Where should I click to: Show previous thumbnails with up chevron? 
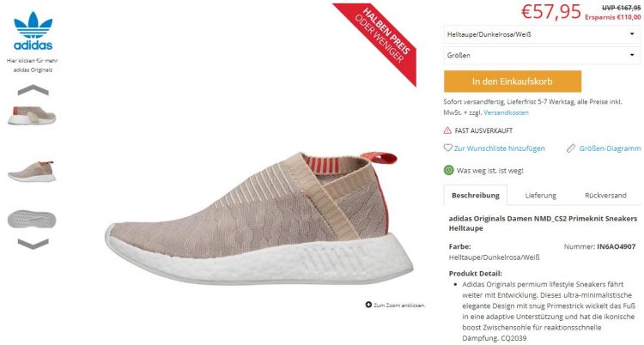[x=33, y=90]
